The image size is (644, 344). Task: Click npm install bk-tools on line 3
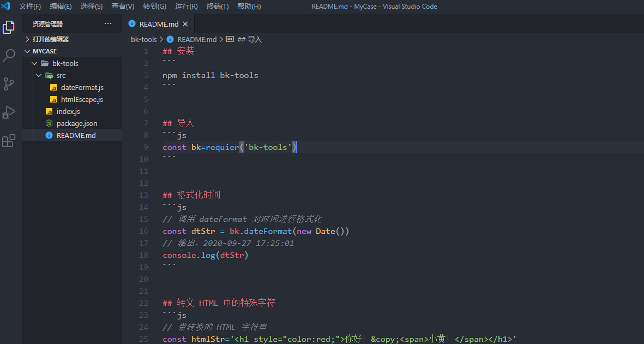tap(210, 75)
